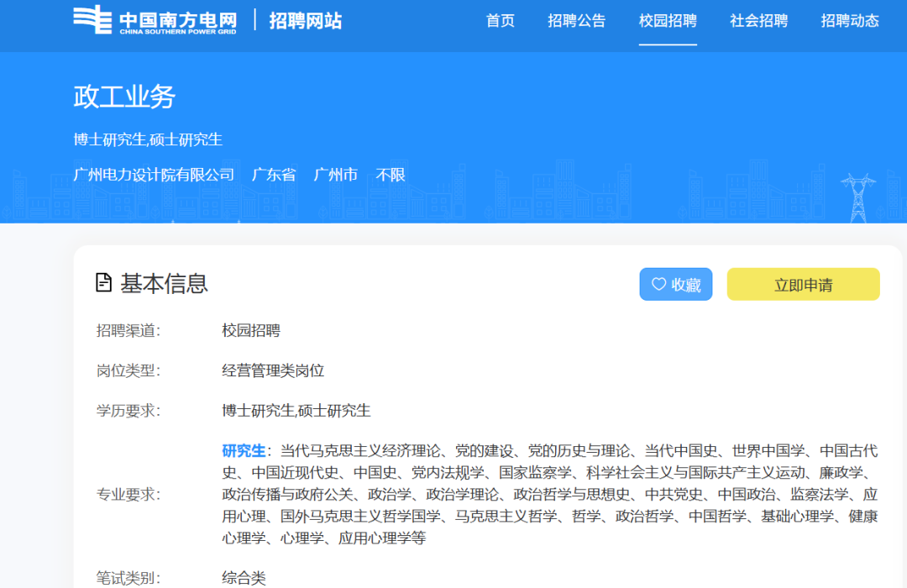Open the 招聘动态 tab

850,21
